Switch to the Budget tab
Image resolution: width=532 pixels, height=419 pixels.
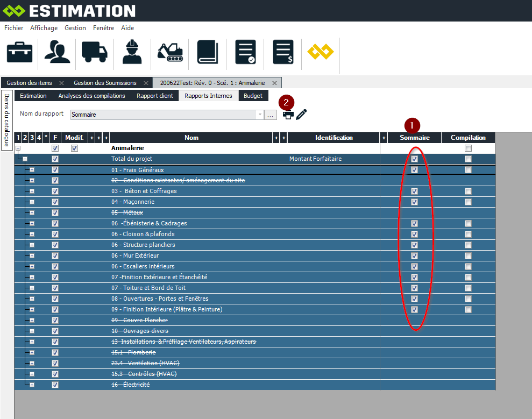253,96
